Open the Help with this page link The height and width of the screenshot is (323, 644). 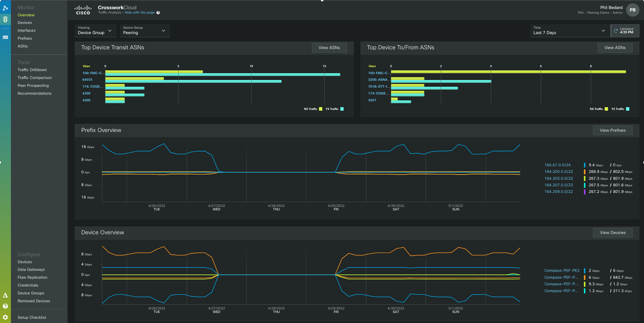pos(140,13)
